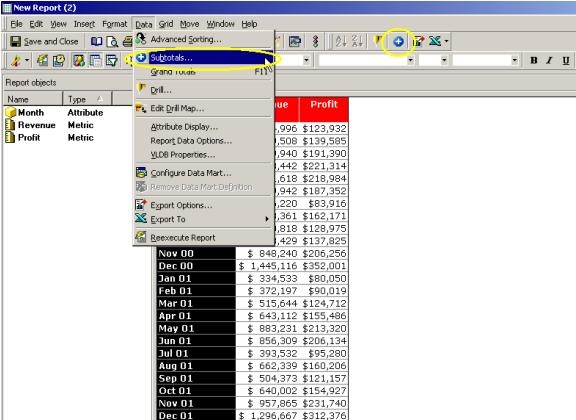The height and width of the screenshot is (420, 576).
Task: Click the wizard wand toolbar icon
Action: 15,60
